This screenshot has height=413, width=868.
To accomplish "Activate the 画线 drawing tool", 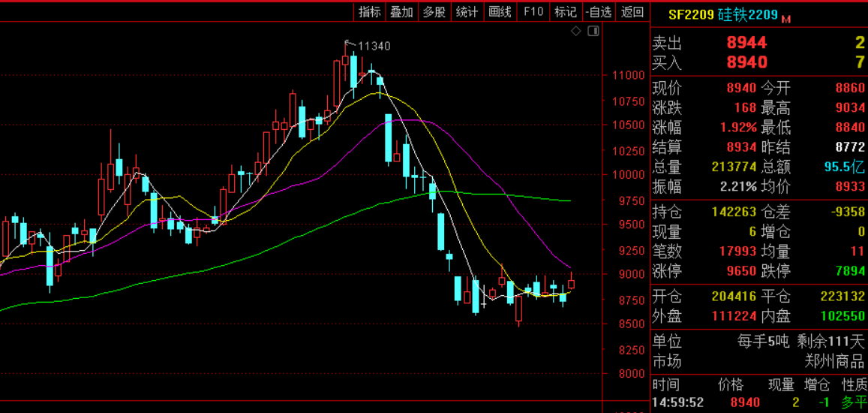I will pos(500,11).
